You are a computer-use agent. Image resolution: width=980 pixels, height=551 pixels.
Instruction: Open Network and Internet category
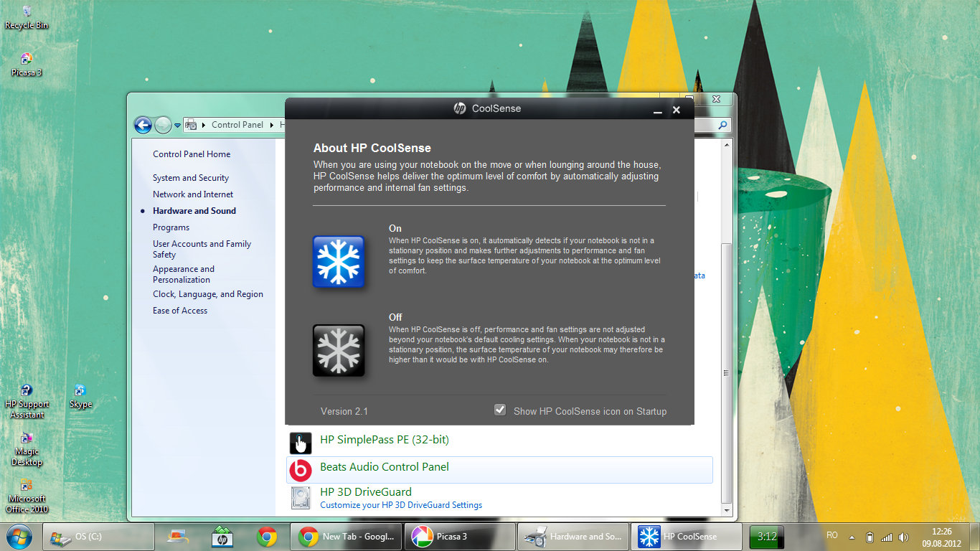pos(193,194)
